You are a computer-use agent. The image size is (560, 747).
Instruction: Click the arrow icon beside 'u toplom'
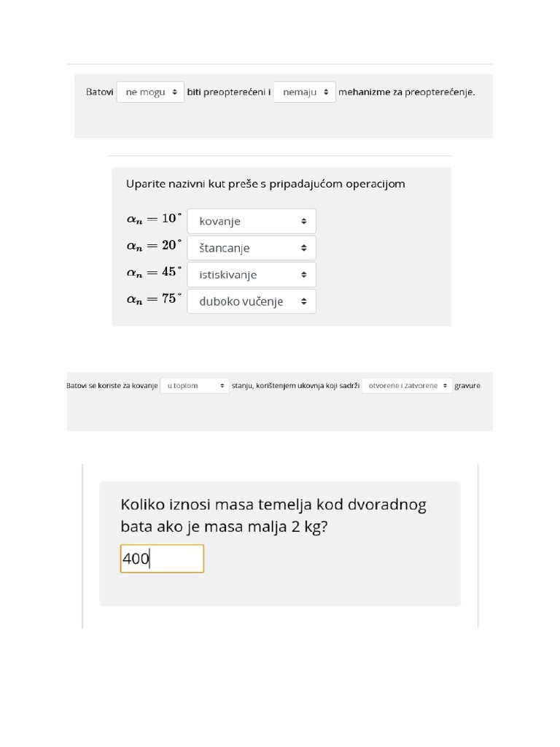pyautogui.click(x=222, y=385)
